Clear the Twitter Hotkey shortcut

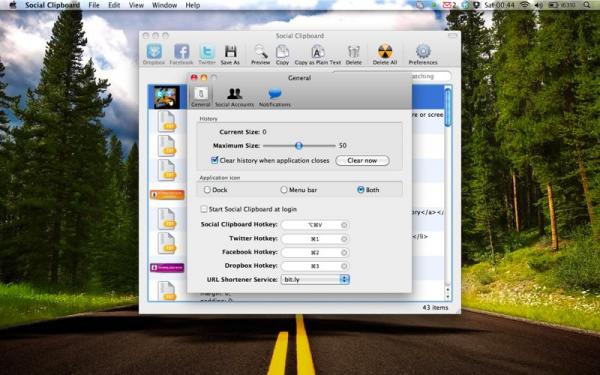point(344,239)
